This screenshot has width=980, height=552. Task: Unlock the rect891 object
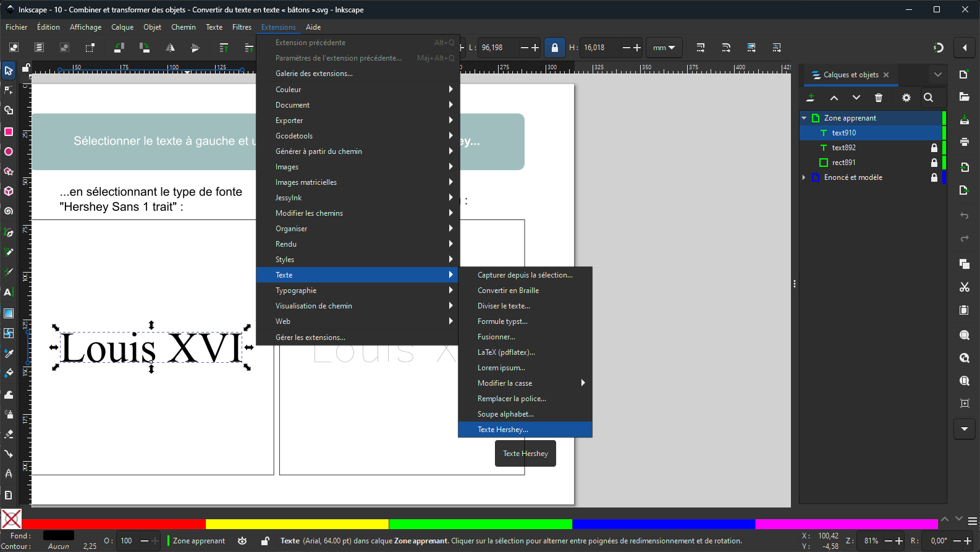coord(934,163)
